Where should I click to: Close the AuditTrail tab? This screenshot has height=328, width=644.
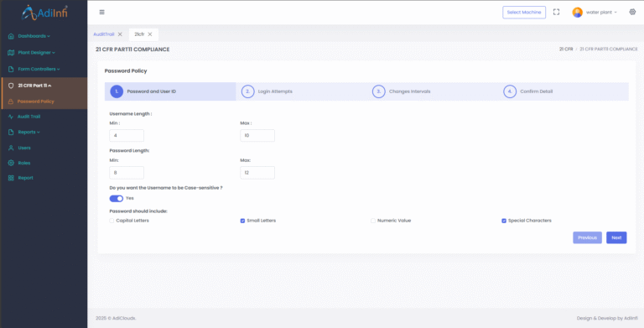120,34
